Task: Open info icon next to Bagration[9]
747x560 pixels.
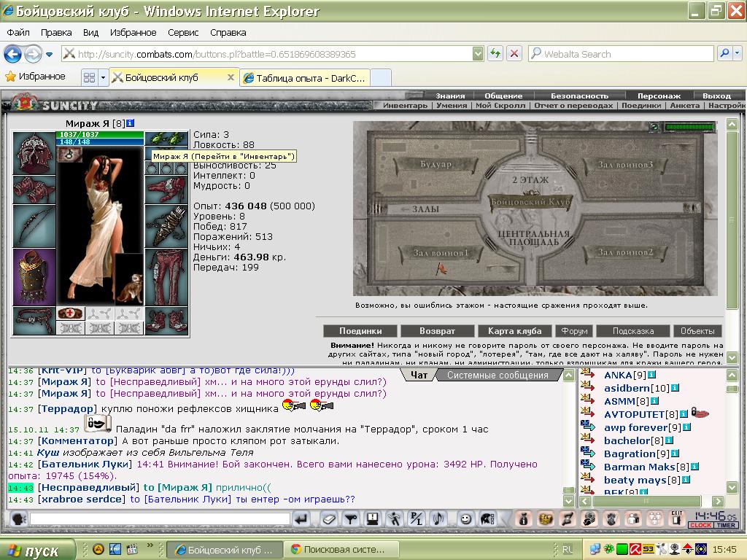Action: click(675, 454)
